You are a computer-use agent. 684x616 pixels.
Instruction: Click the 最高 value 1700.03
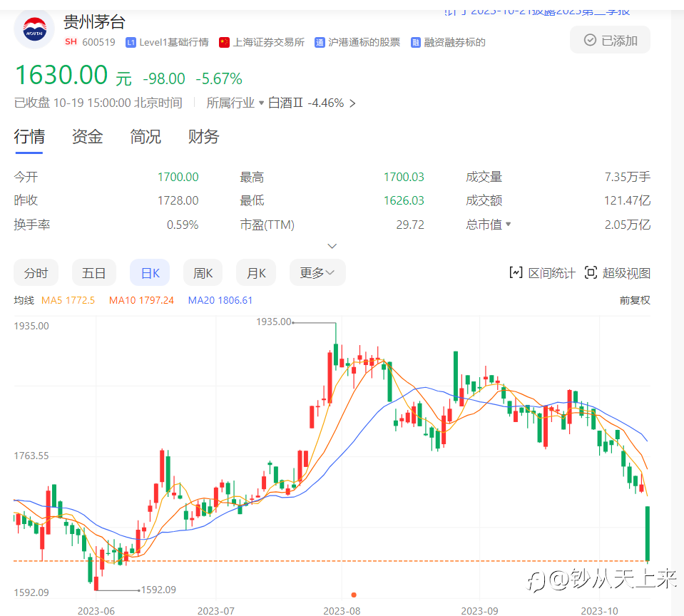point(404,177)
